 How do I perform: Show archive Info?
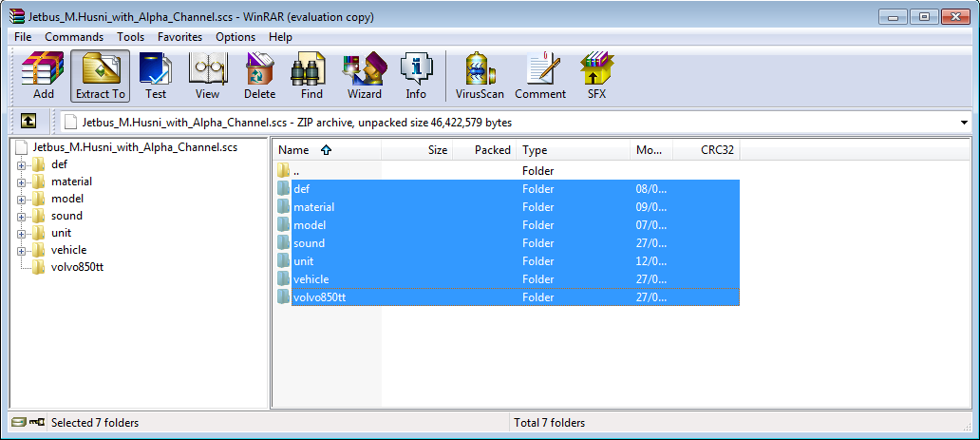pyautogui.click(x=416, y=76)
